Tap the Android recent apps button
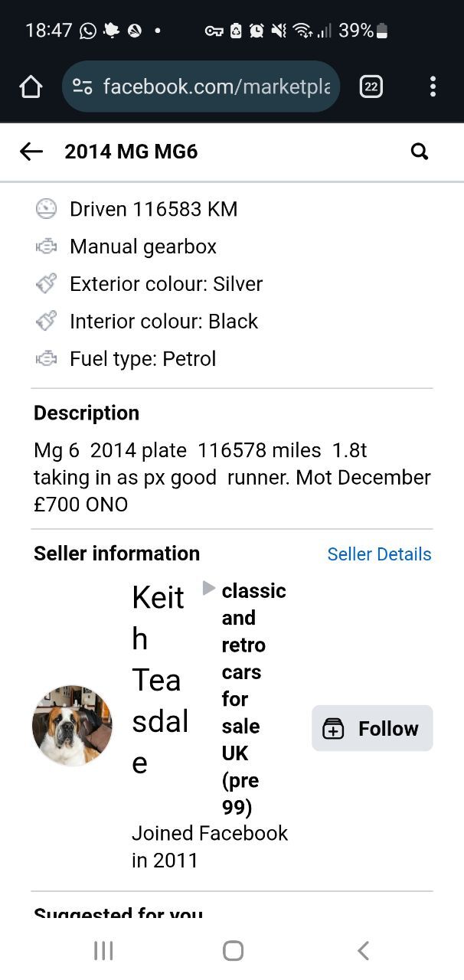 click(103, 951)
